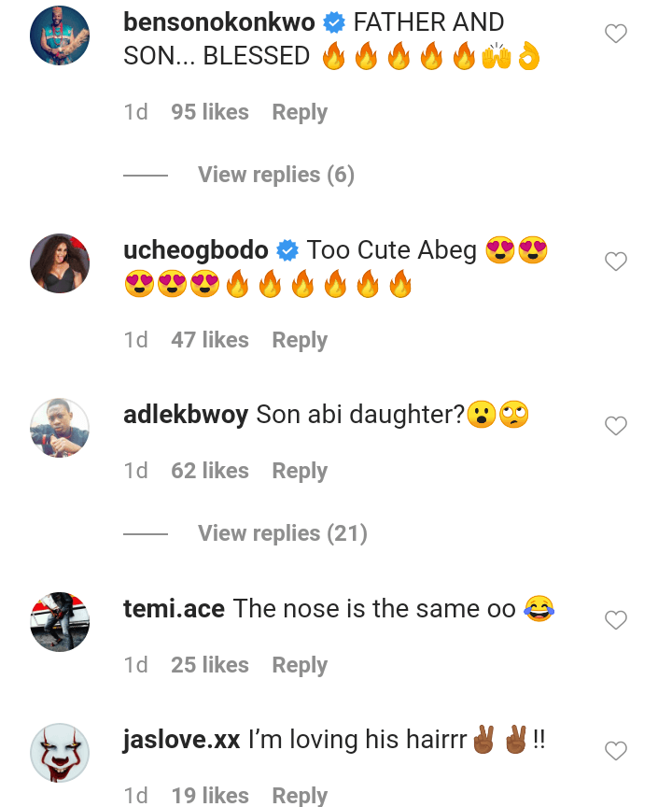Viewport: 672px width, 807px height.
Task: Open ucheogbodo's profile avatar
Action: [60, 263]
